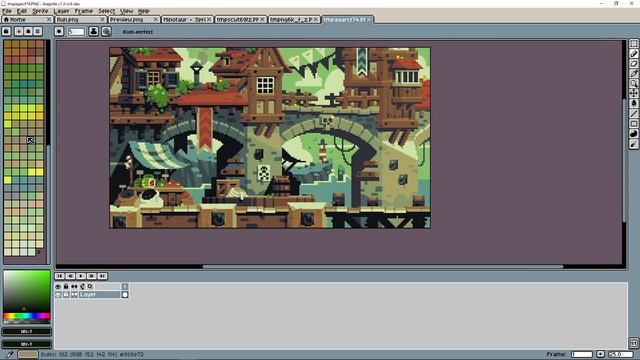Select the Layer name in the timeline

click(99, 295)
